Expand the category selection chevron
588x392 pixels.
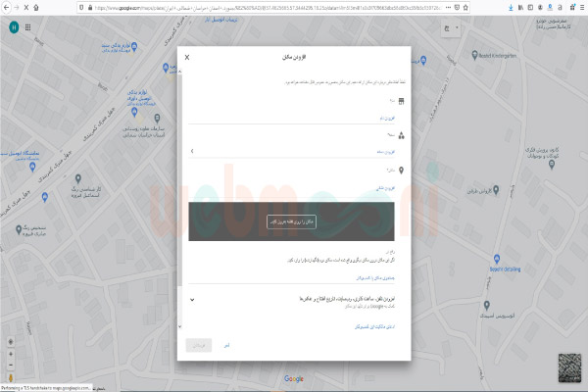tap(192, 152)
